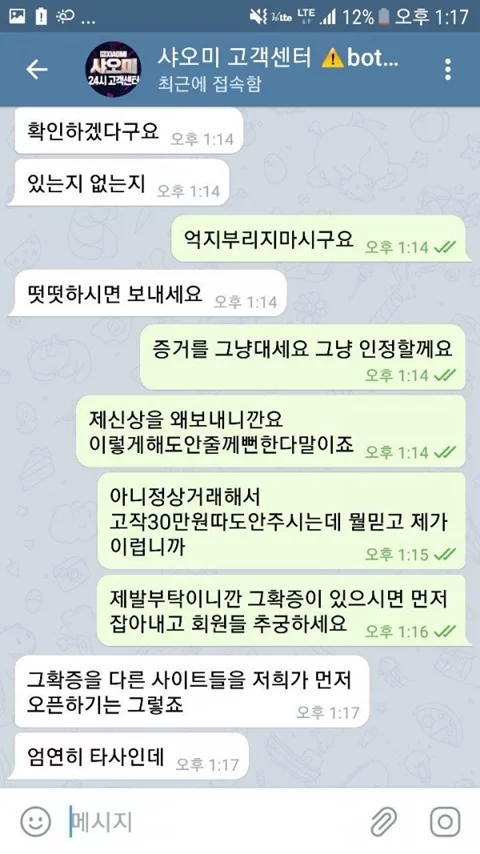Tap the LTE signal status indicator
480x854 pixels.
pos(306,17)
